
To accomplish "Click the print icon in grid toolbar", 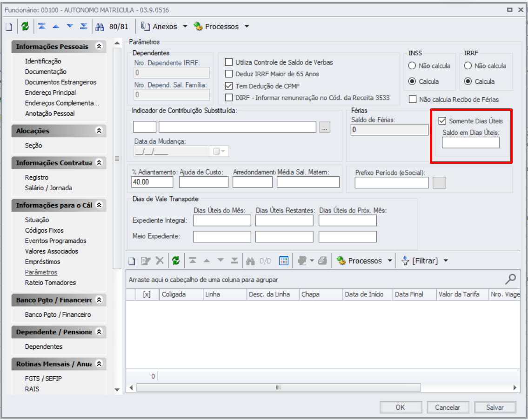I will coord(322,260).
